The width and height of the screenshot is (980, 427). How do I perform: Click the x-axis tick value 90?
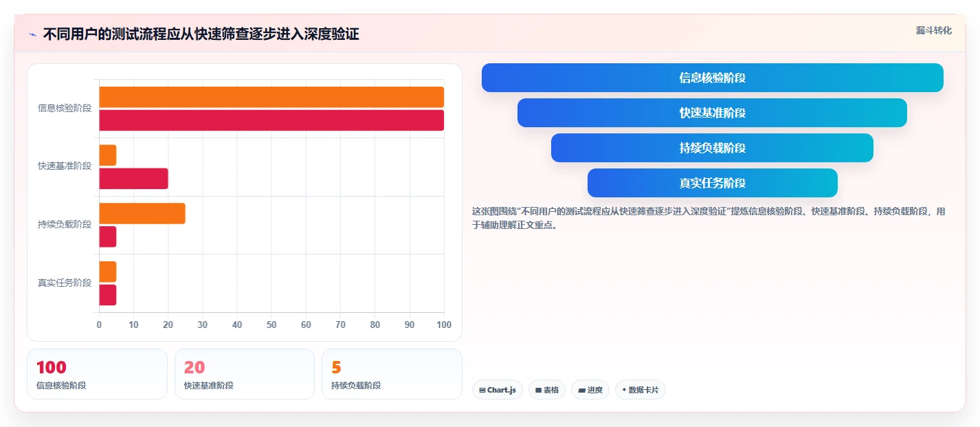pos(410,325)
